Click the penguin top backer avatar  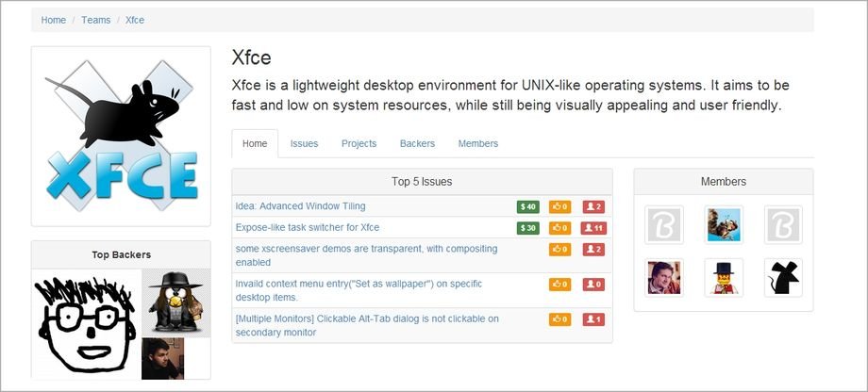[x=176, y=302]
